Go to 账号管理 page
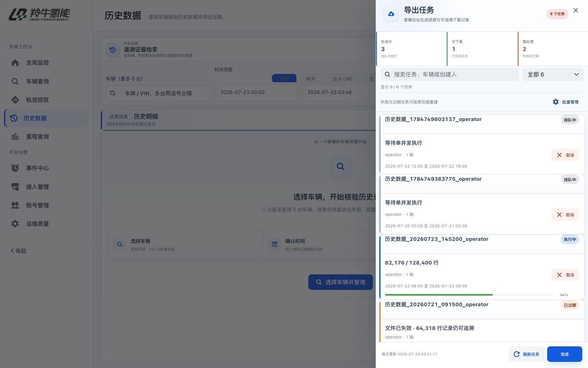Screen dimensions: 588x368 tap(46, 205)
